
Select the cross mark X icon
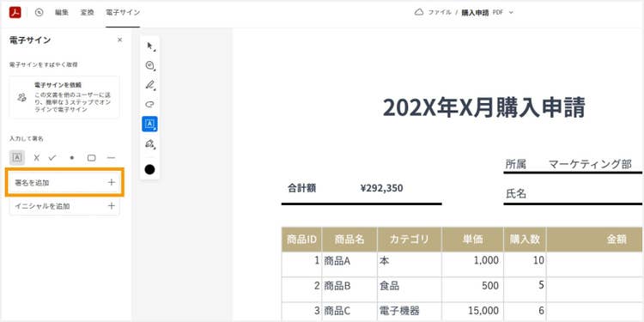click(x=37, y=158)
